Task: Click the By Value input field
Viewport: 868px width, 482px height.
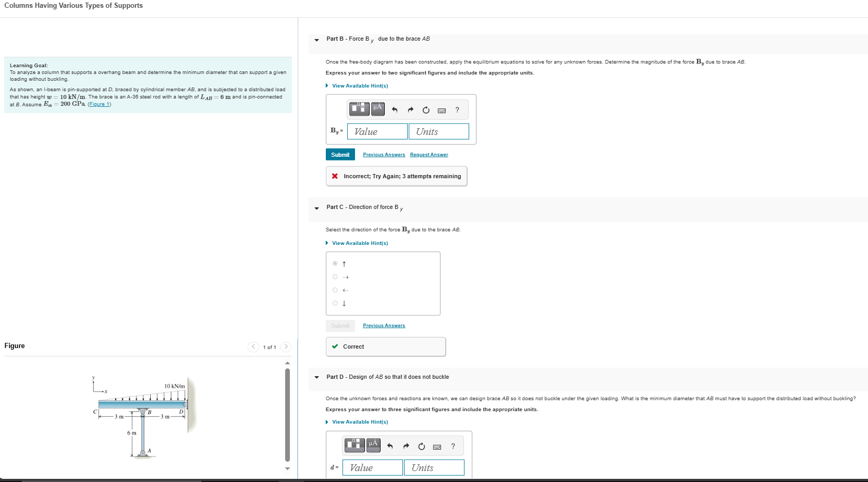Action: click(377, 131)
